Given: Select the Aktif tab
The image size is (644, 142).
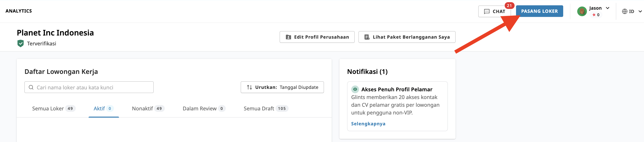Looking at the screenshot, I should click(104, 109).
